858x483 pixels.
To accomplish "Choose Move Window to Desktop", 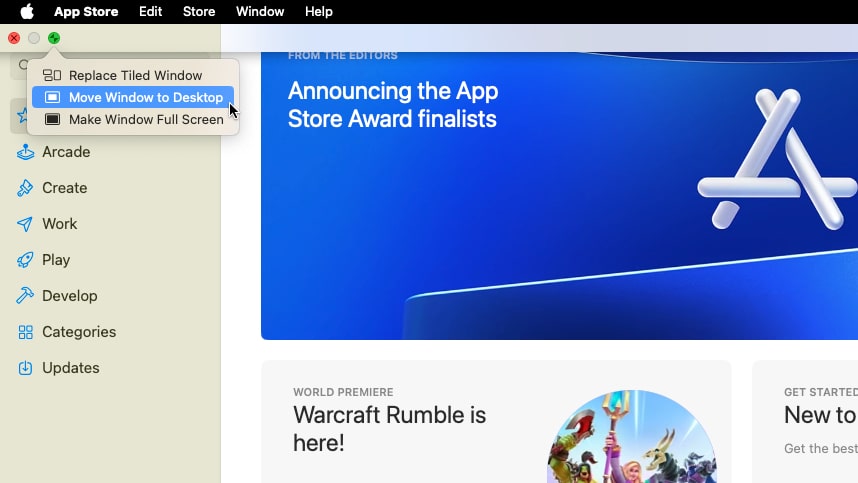I will pos(133,97).
